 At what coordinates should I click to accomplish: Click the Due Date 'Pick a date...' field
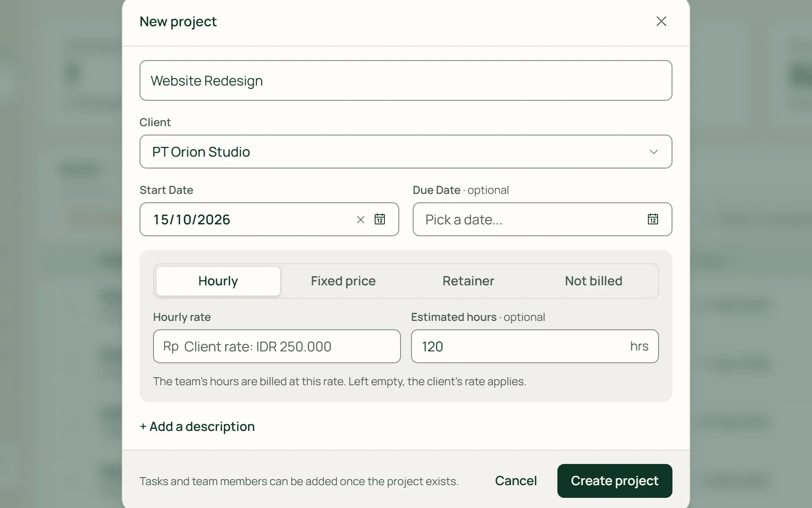click(x=542, y=219)
